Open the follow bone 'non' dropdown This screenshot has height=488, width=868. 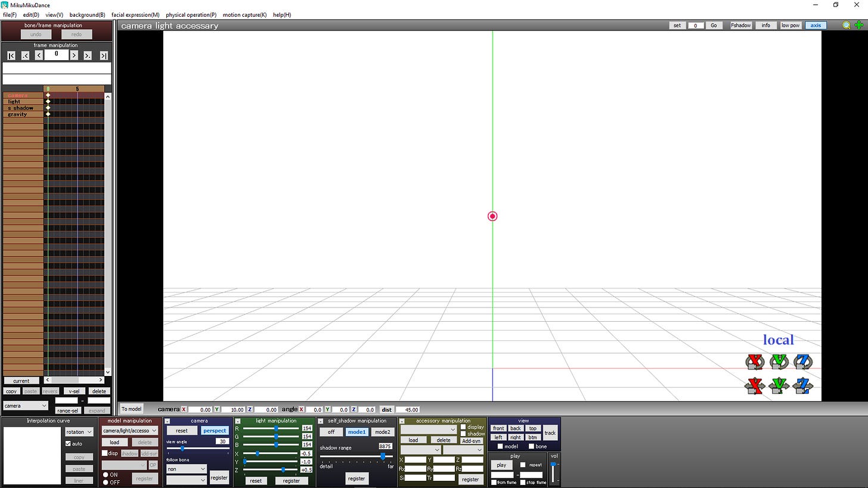186,469
